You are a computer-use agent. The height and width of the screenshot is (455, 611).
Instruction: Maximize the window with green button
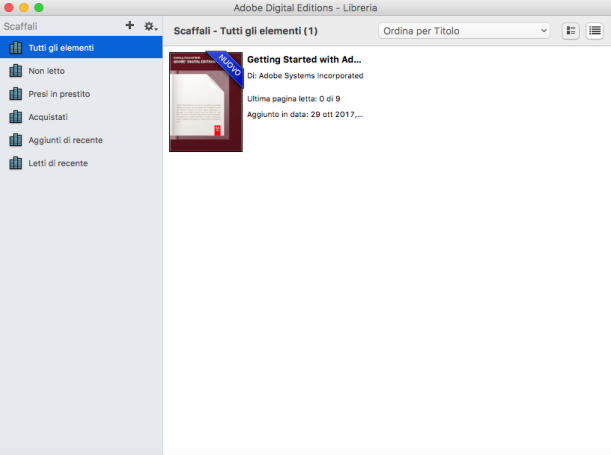pyautogui.click(x=39, y=7)
